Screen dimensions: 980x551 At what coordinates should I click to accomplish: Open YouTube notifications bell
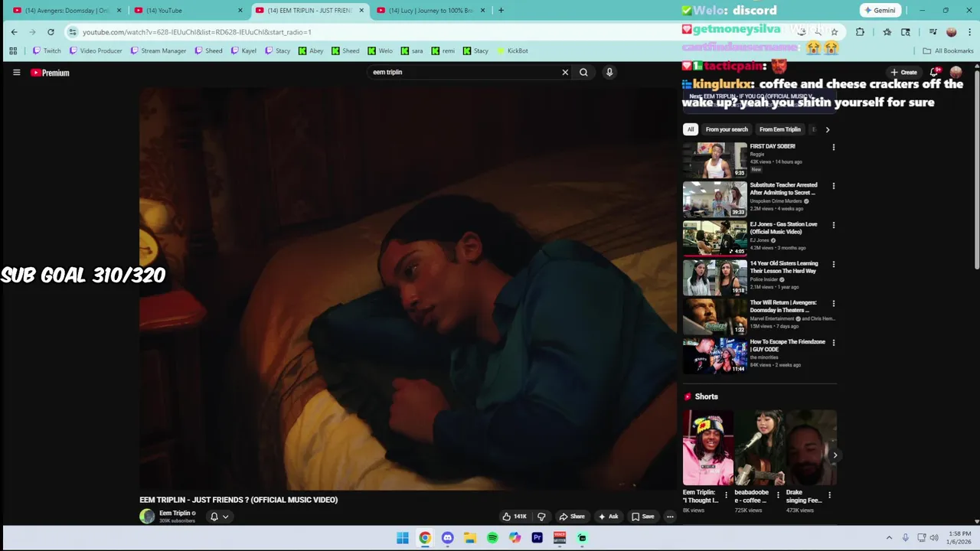click(x=934, y=72)
